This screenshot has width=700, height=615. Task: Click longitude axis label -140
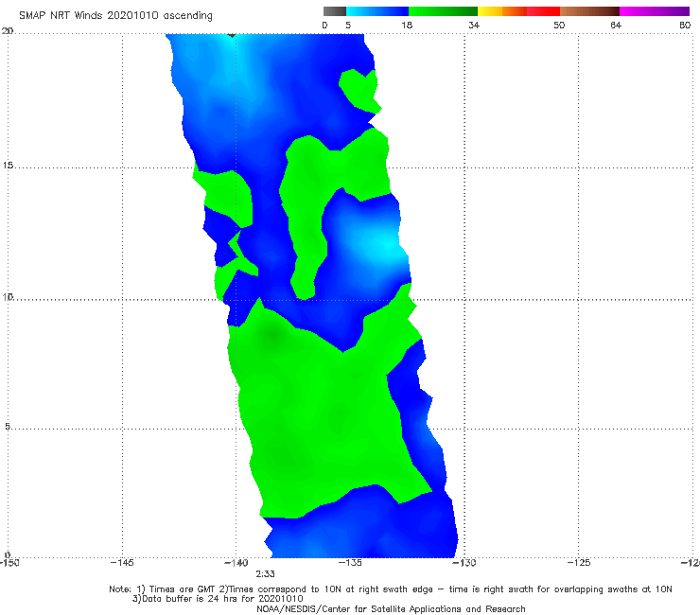point(236,563)
